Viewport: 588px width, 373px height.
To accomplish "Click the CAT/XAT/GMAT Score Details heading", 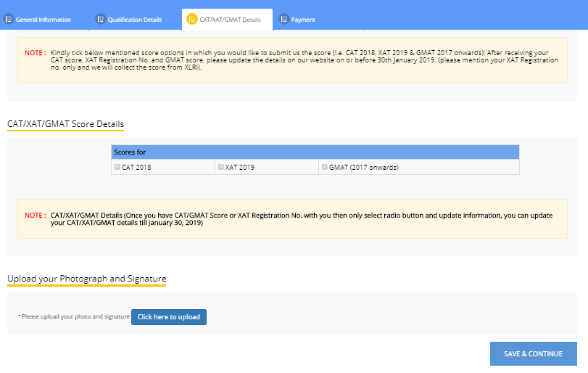I will (x=66, y=124).
